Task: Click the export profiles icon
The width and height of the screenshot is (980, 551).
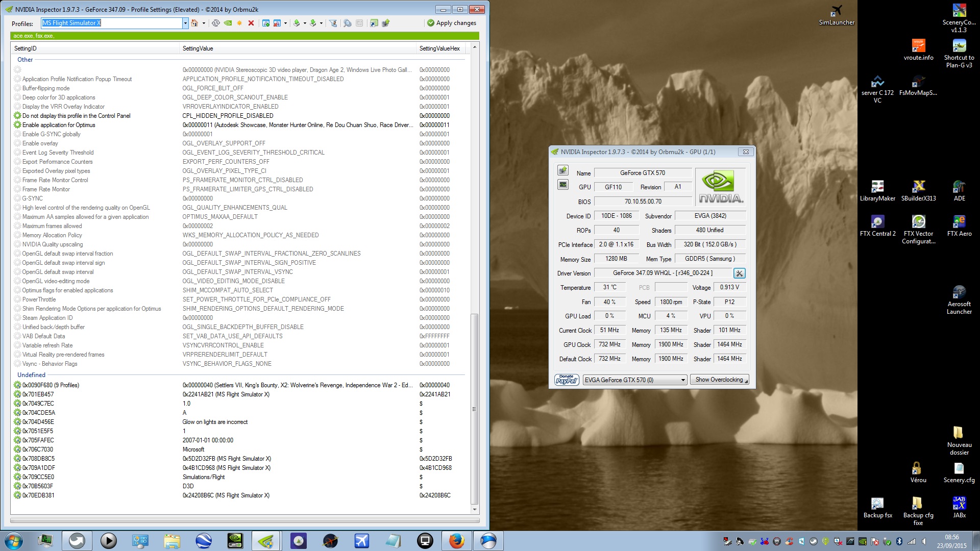Action: tap(297, 23)
